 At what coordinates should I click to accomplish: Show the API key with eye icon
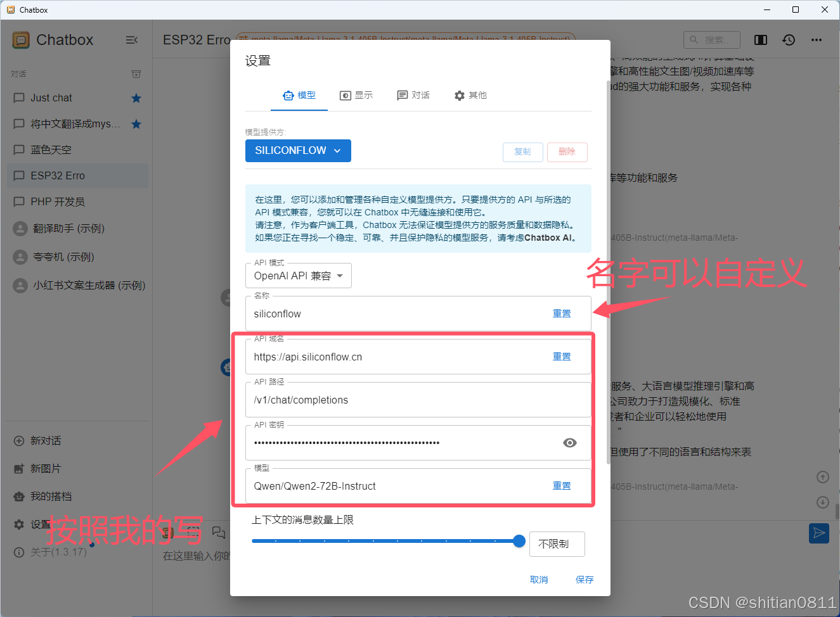pyautogui.click(x=570, y=443)
